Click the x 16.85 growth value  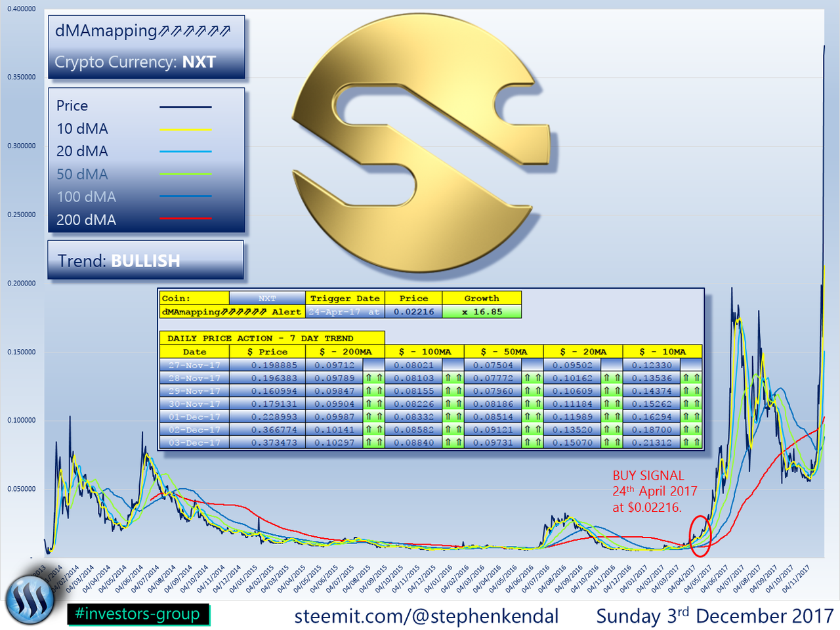[482, 312]
